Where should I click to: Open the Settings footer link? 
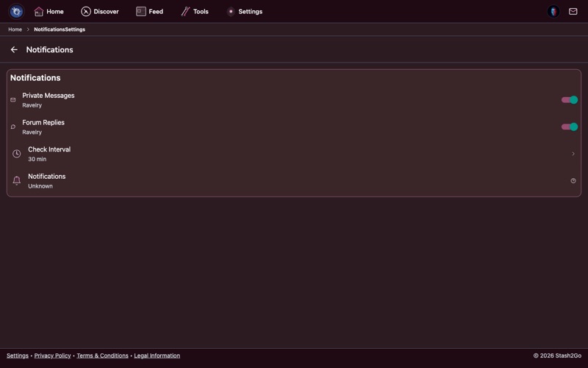pyautogui.click(x=17, y=355)
